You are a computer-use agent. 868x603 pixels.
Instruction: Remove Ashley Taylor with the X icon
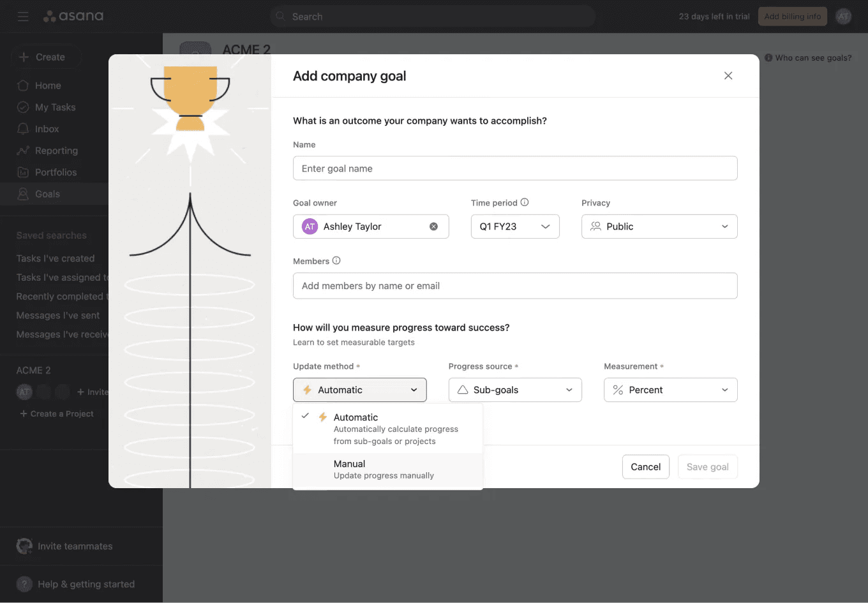[433, 226]
